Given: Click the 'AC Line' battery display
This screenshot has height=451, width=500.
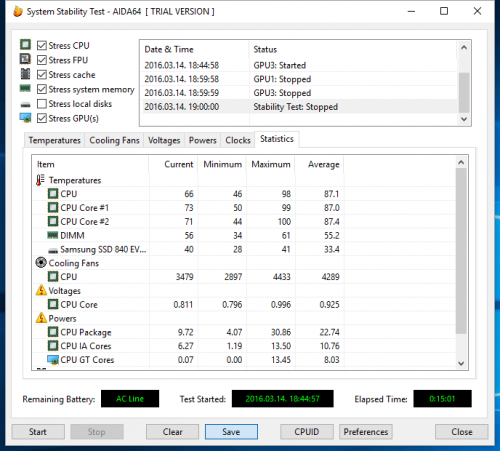Looking at the screenshot, I should [x=130, y=399].
